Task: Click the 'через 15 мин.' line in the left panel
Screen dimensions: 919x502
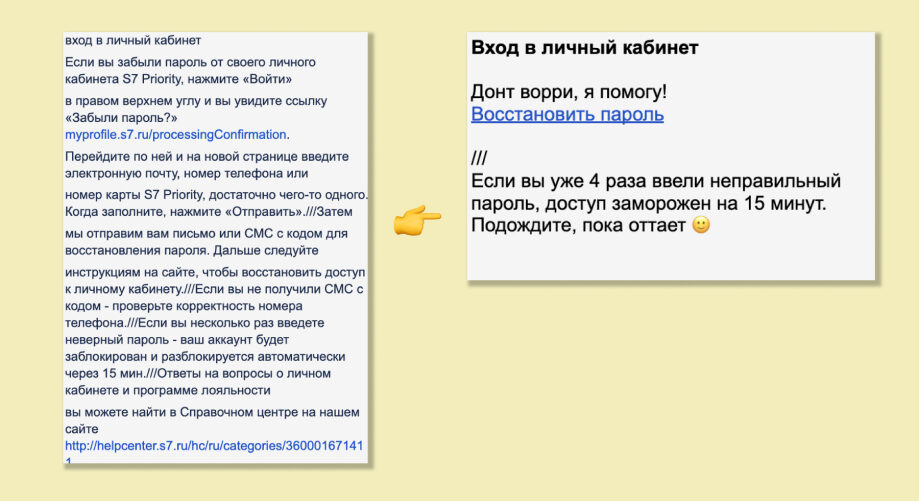Action: tap(198, 373)
